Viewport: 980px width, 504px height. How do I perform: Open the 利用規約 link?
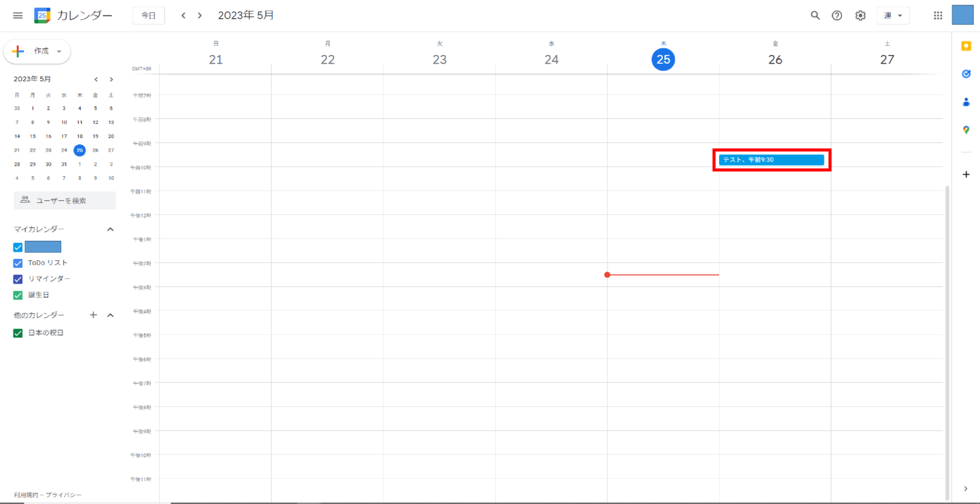point(26,495)
